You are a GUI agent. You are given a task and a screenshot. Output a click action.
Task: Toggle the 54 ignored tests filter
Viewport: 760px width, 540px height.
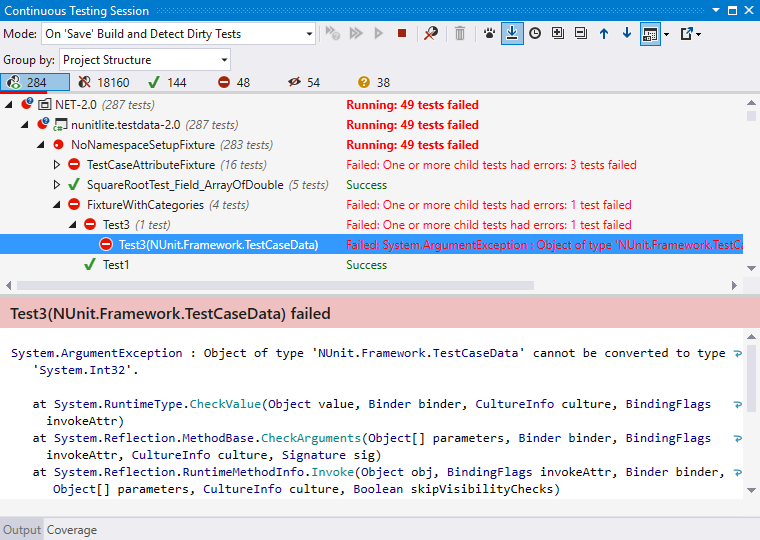pos(304,82)
